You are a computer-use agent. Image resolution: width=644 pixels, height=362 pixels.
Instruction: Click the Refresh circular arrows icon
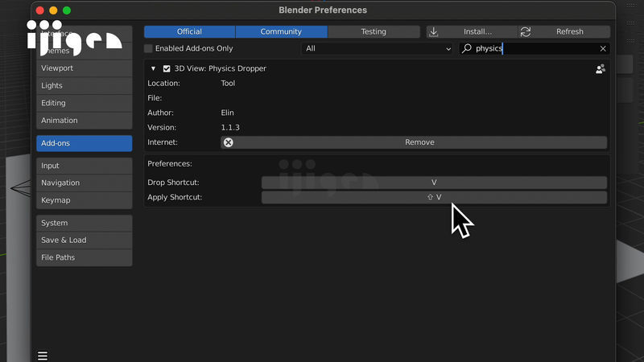coord(526,31)
